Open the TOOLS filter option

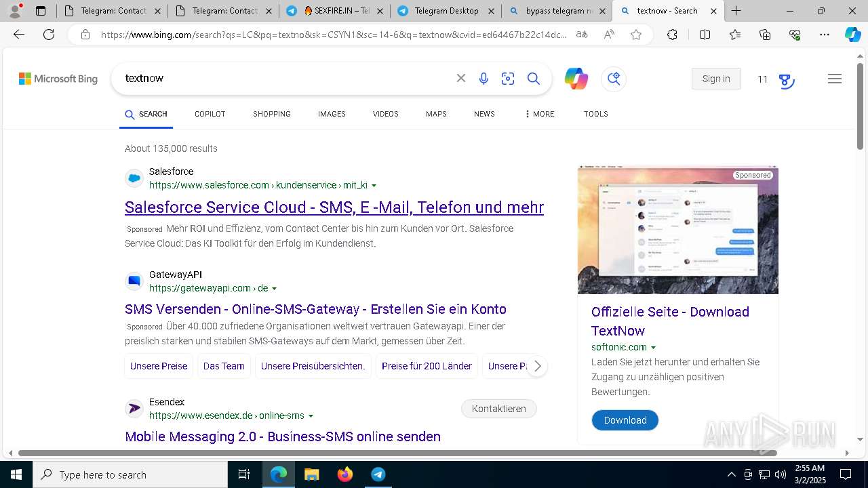click(x=596, y=114)
